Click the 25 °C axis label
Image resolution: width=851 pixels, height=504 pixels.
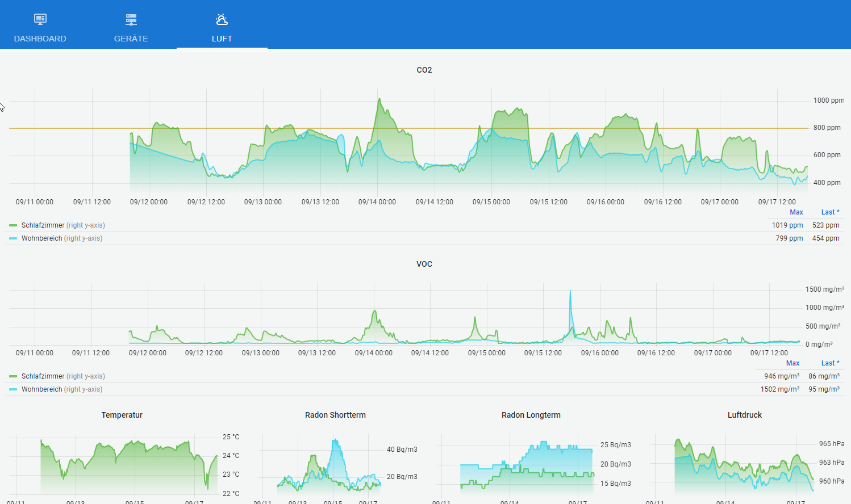pyautogui.click(x=231, y=437)
